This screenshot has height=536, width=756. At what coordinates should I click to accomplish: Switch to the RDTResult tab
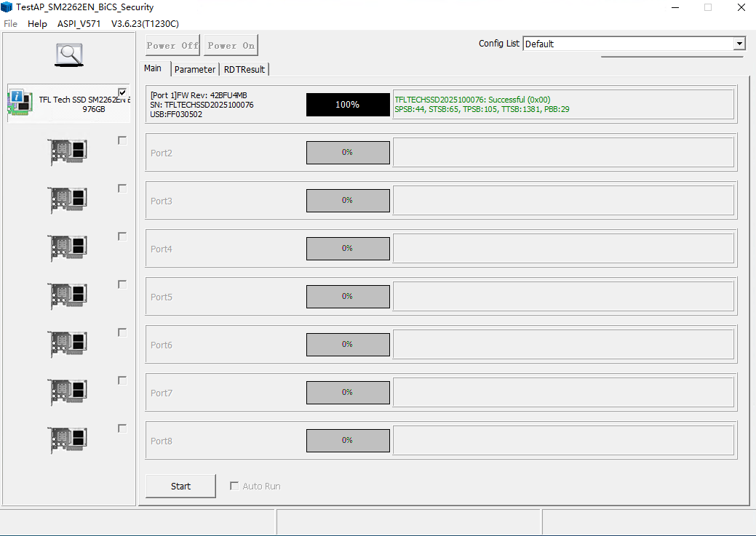[x=244, y=69]
